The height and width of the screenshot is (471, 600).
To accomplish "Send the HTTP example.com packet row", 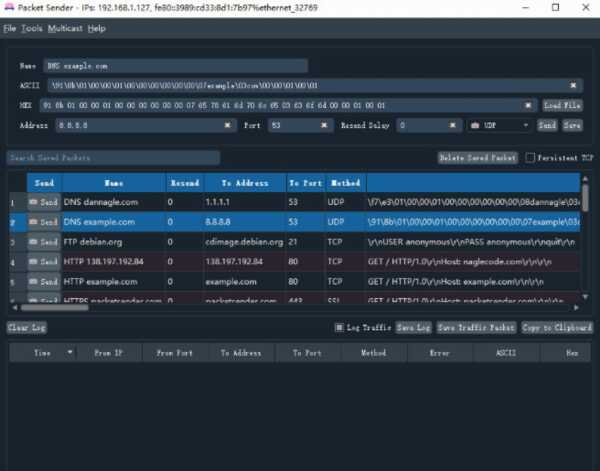I will [43, 282].
